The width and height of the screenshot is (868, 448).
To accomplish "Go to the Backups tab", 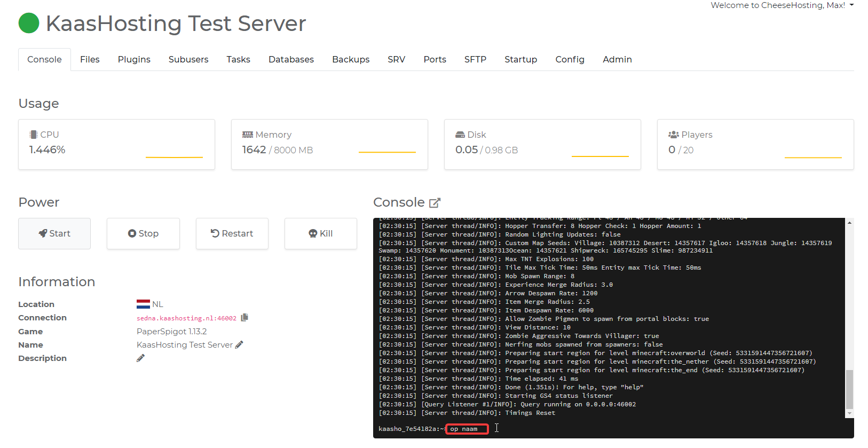I will 351,59.
